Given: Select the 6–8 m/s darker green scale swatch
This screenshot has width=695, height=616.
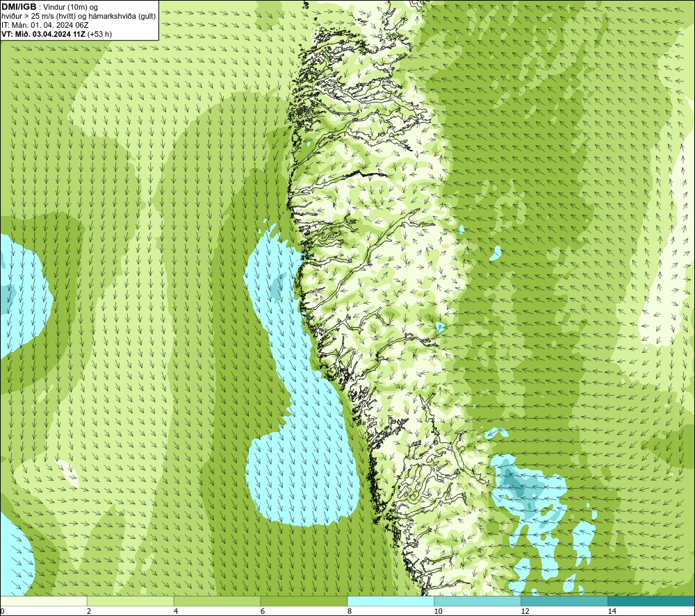Looking at the screenshot, I should click(304, 601).
